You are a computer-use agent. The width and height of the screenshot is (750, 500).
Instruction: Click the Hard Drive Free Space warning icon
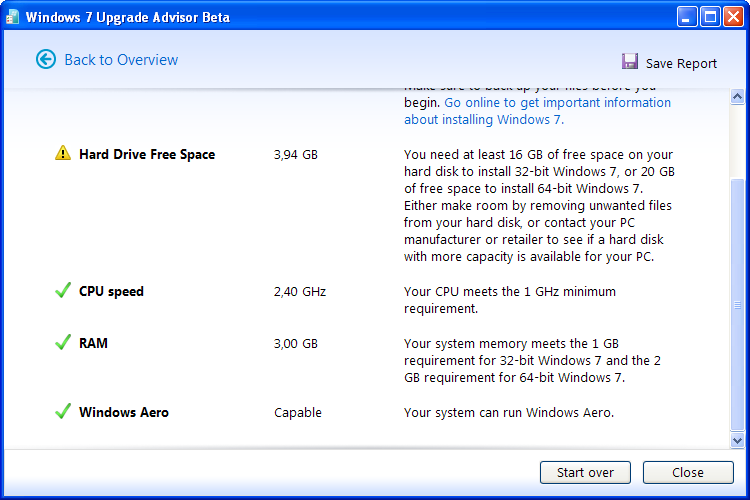[63, 153]
